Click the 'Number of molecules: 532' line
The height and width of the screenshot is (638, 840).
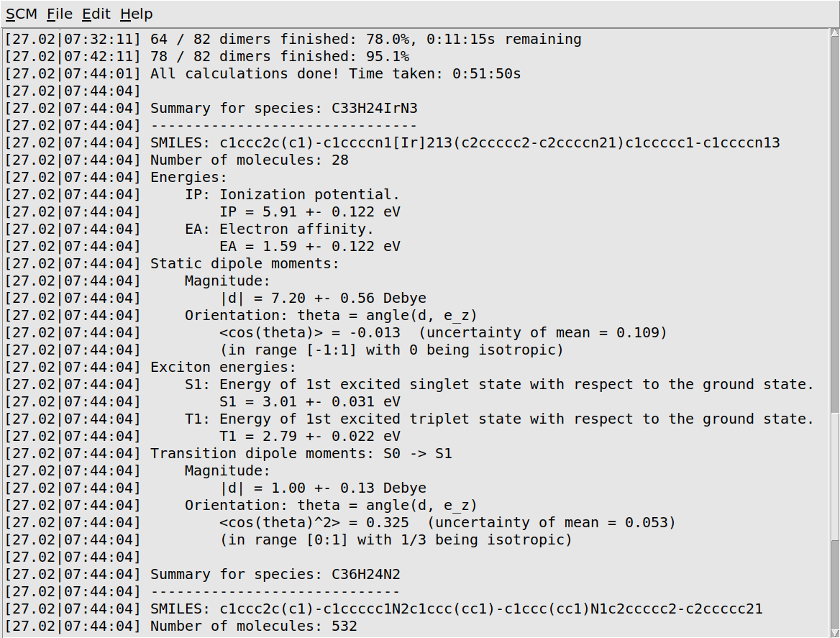tap(253, 626)
